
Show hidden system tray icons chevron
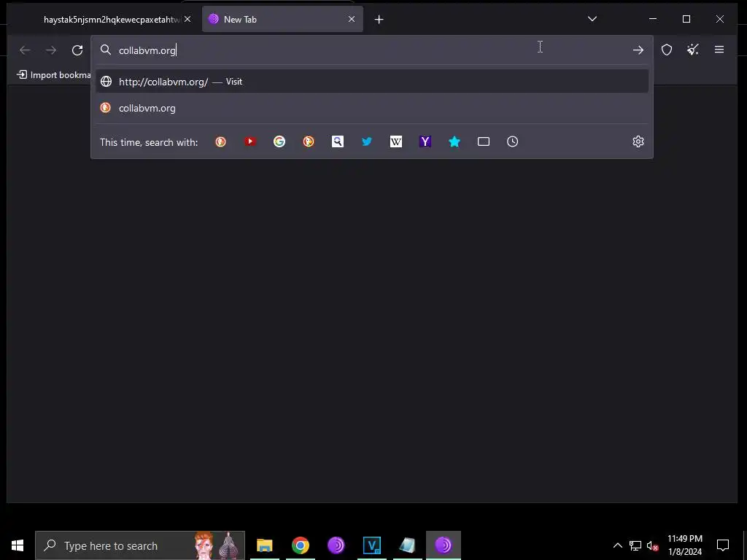tap(617, 545)
